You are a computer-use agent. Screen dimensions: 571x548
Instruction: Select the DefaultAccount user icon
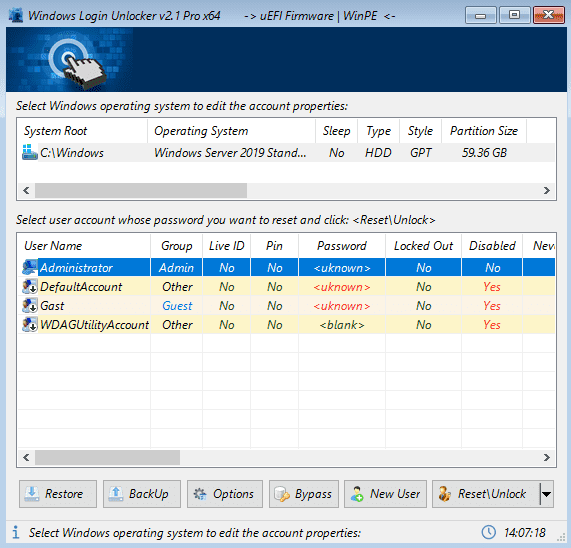pyautogui.click(x=29, y=287)
